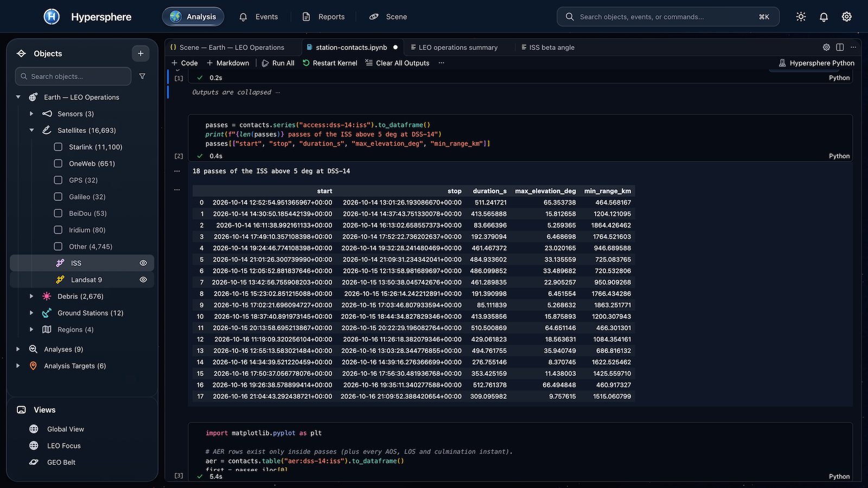Image resolution: width=868 pixels, height=488 pixels.
Task: Check the OneWeb (651) checkbox
Action: point(58,163)
